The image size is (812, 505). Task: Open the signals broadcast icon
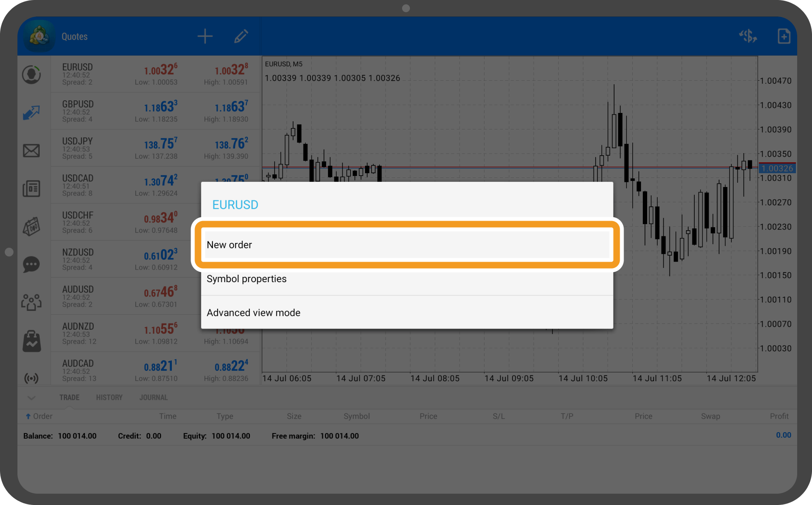tap(31, 378)
